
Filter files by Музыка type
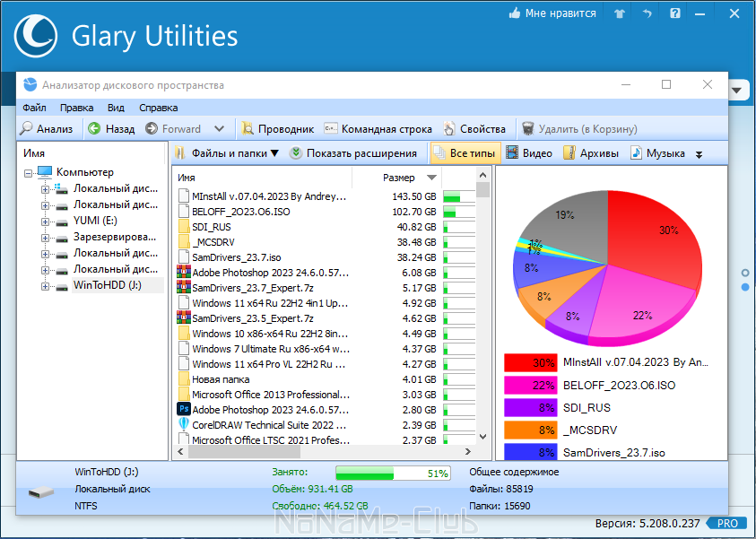pyautogui.click(x=657, y=153)
